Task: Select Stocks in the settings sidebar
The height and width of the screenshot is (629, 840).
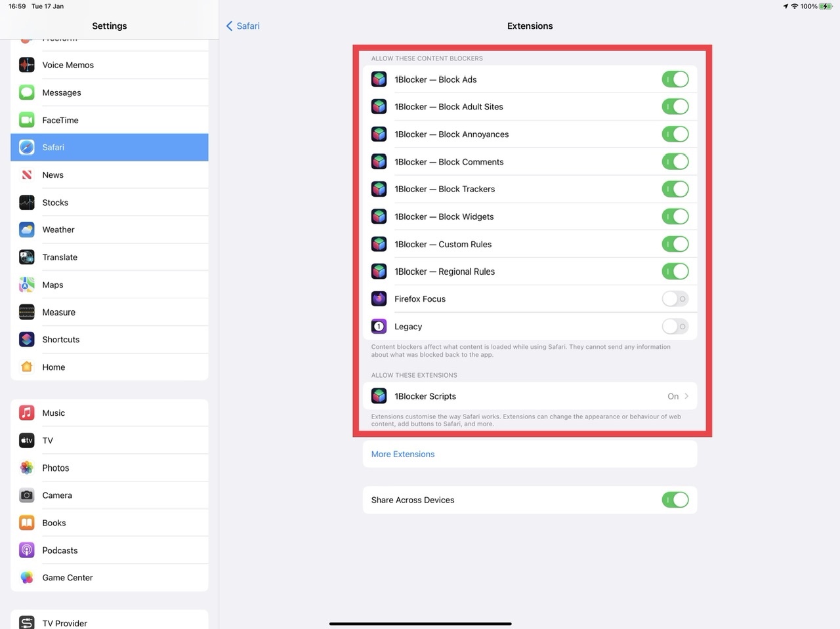Action: (110, 202)
